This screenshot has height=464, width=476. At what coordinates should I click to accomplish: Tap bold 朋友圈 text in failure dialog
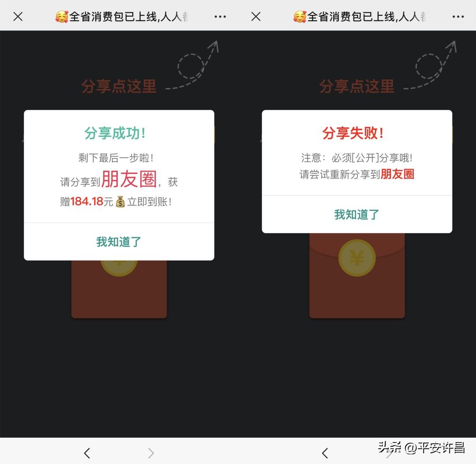click(397, 174)
